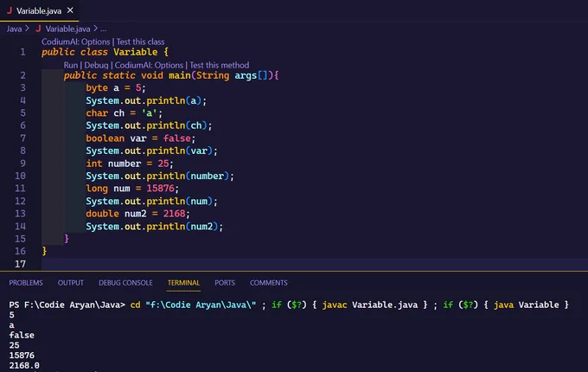Click 'boolean var = false;' line

(141, 138)
